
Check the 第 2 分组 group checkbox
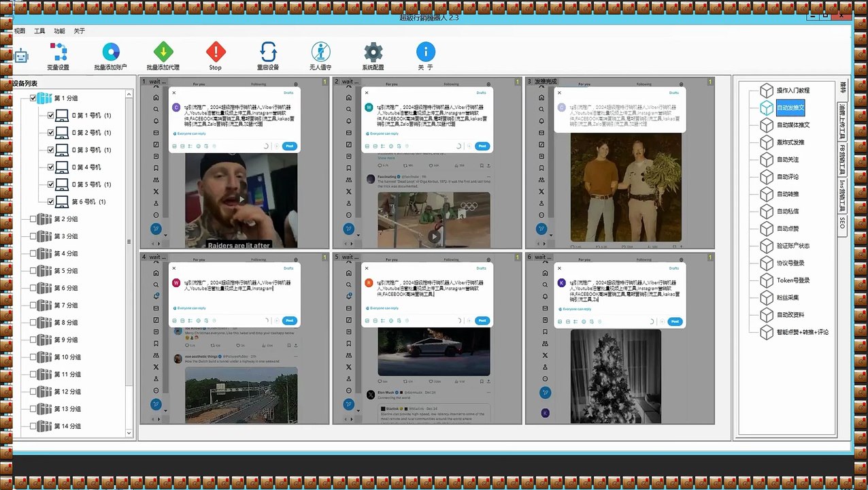(33, 219)
